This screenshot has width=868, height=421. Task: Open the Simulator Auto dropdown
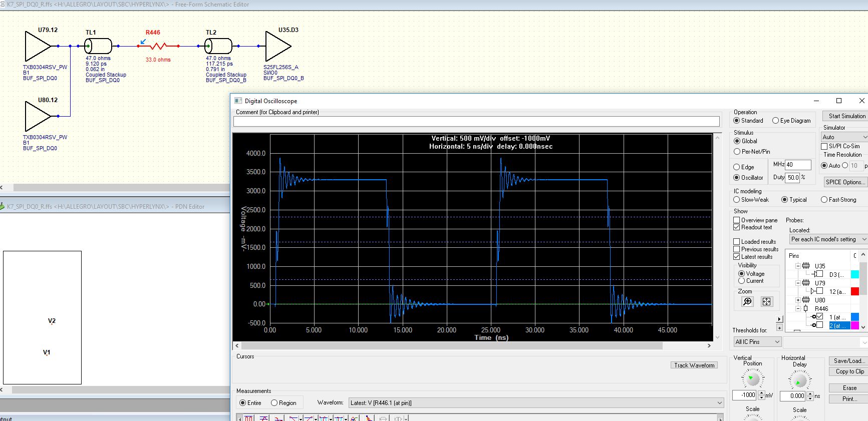tap(844, 137)
